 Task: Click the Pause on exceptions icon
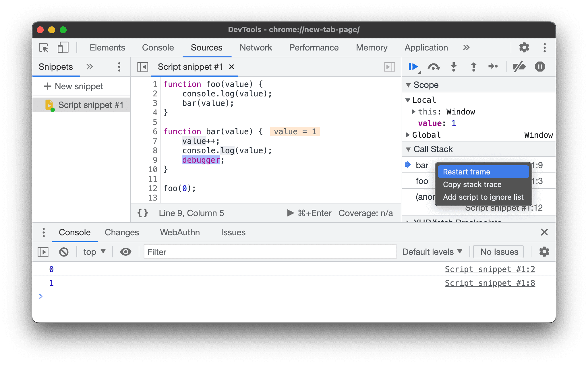point(540,67)
